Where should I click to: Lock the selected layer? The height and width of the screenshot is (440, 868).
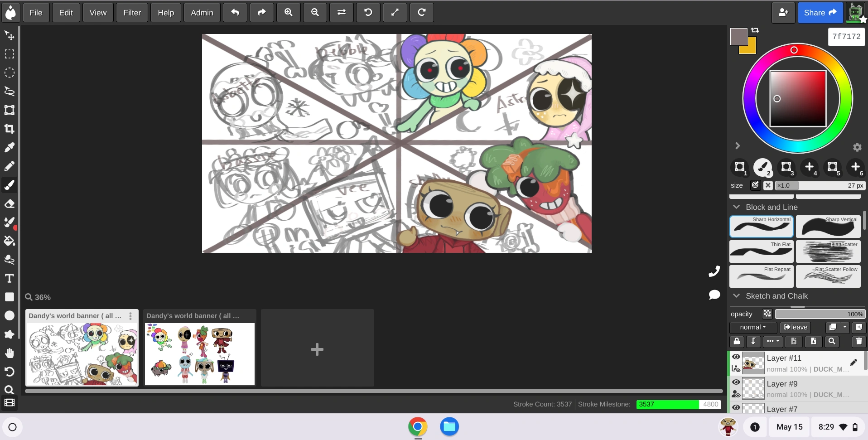tap(736, 341)
